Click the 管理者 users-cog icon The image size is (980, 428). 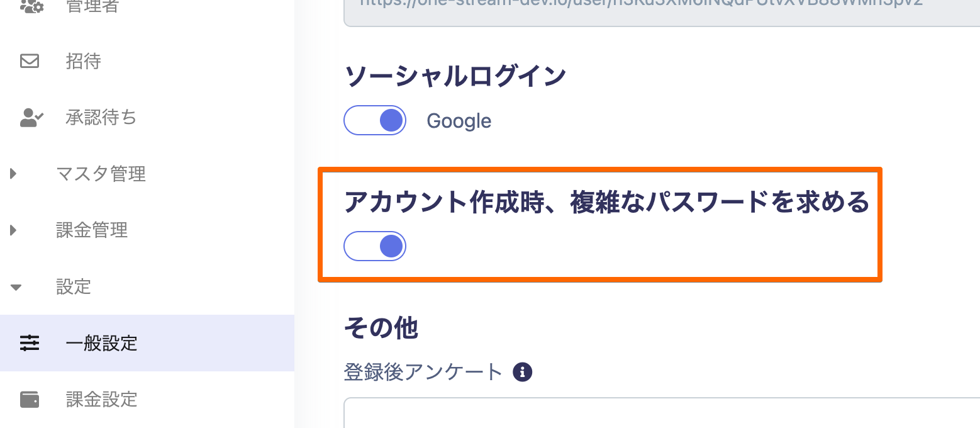[x=30, y=6]
